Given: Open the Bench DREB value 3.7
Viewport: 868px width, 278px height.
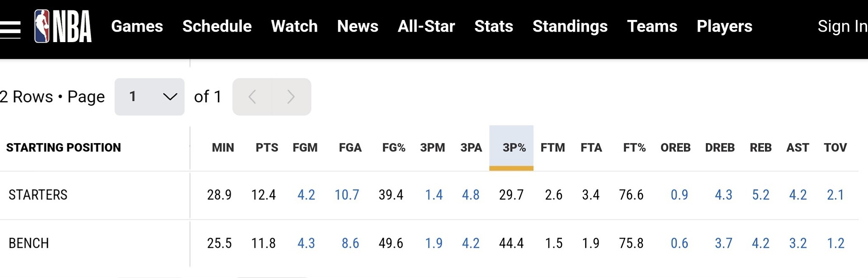Looking at the screenshot, I should 723,243.
